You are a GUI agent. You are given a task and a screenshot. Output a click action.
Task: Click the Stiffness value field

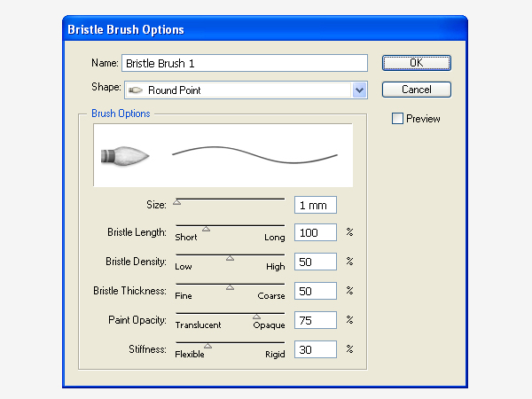316,349
